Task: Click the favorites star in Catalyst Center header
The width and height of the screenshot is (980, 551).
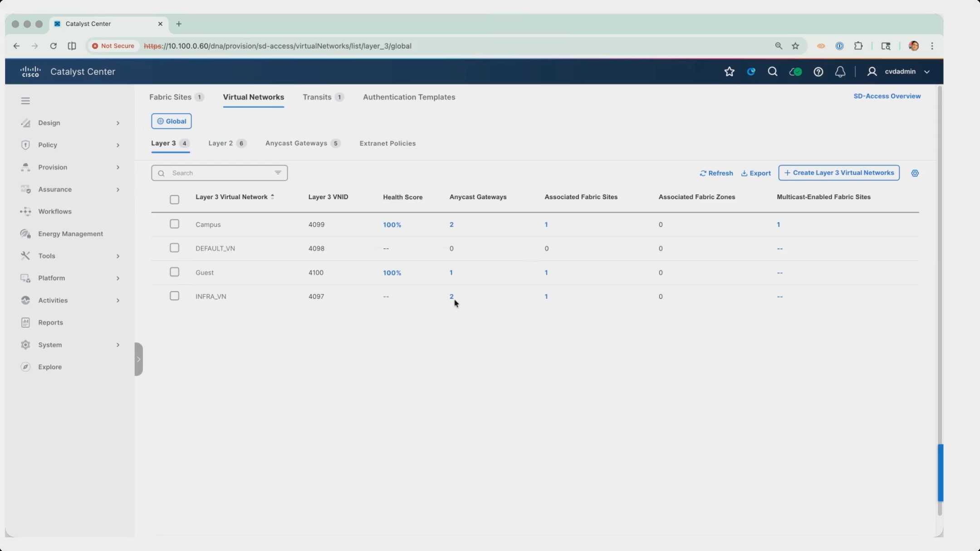Action: (729, 72)
